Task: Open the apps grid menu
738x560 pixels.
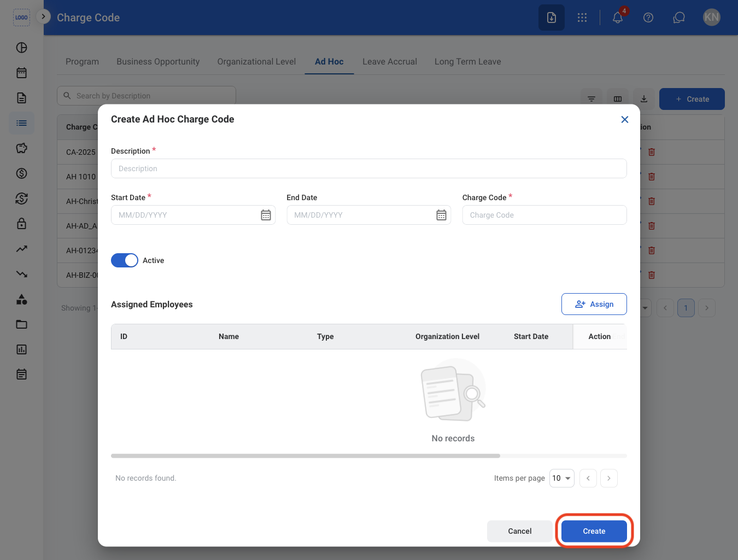Action: 582,17
